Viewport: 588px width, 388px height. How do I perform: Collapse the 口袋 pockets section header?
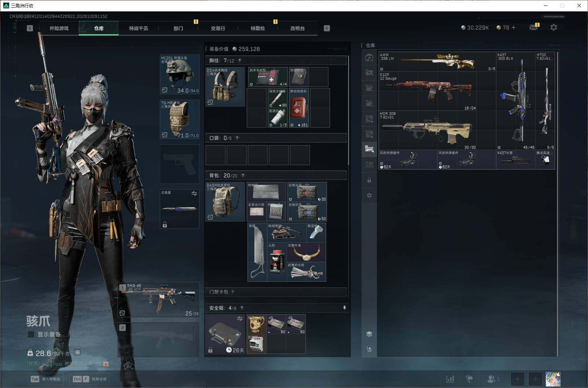click(276, 138)
